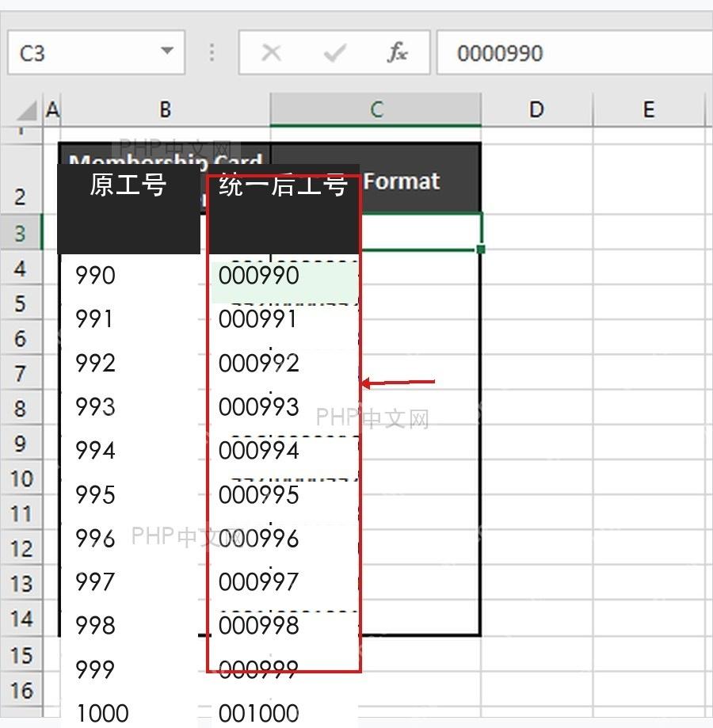Click cell with value 991
Image resolution: width=713 pixels, height=728 pixels.
pos(94,319)
